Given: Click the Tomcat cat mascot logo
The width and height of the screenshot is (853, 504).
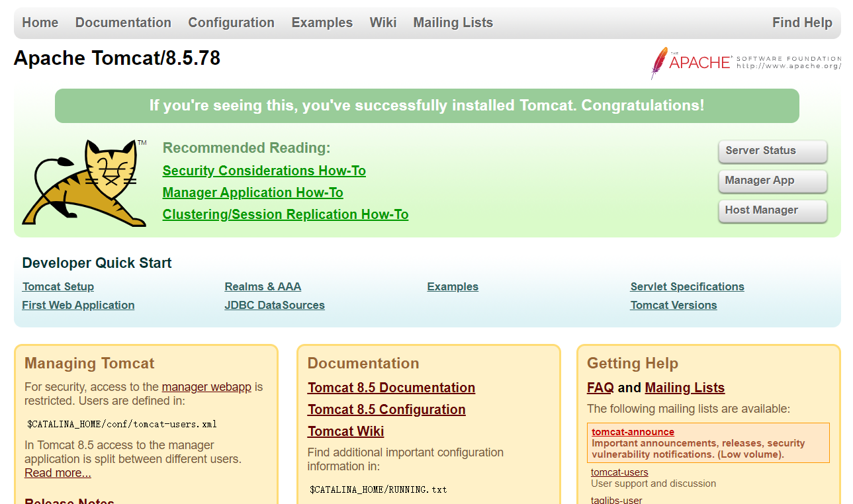Looking at the screenshot, I should point(85,183).
